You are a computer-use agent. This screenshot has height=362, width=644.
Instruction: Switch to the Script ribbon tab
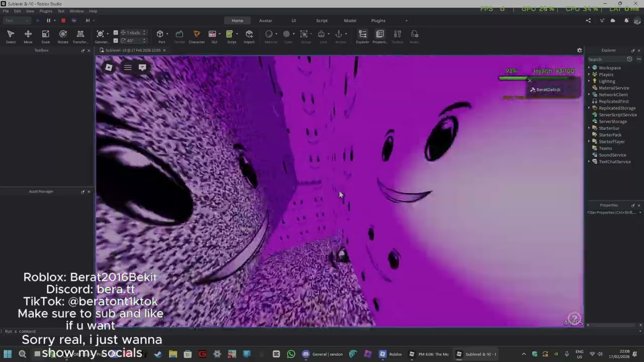click(x=321, y=21)
